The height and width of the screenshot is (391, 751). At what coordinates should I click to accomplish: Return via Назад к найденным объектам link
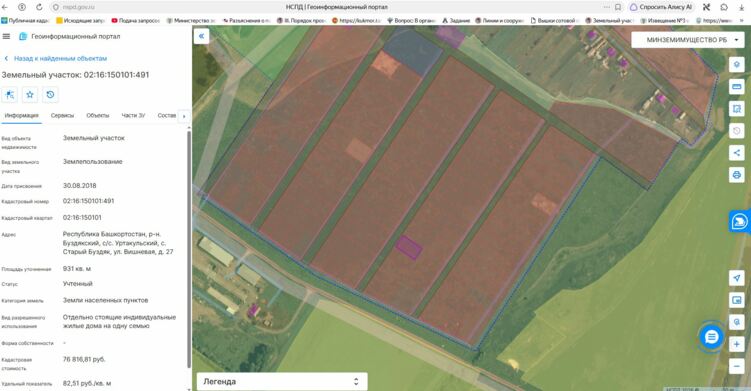tap(56, 58)
